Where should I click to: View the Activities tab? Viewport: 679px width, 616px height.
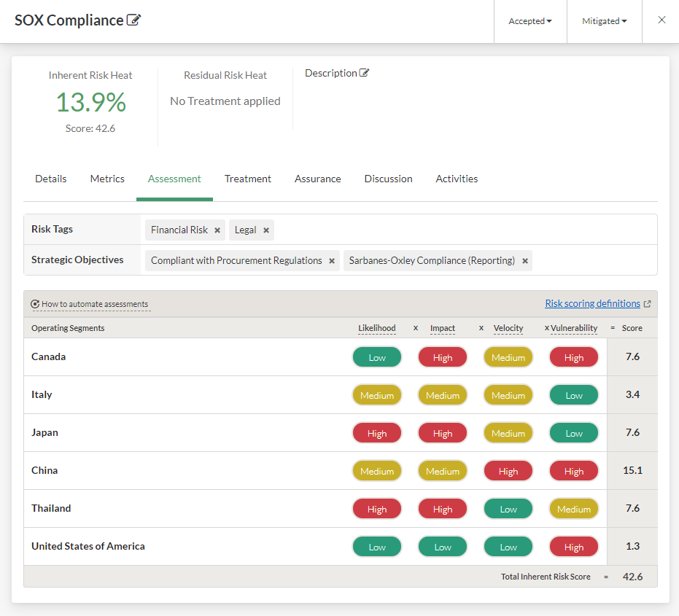coord(457,179)
